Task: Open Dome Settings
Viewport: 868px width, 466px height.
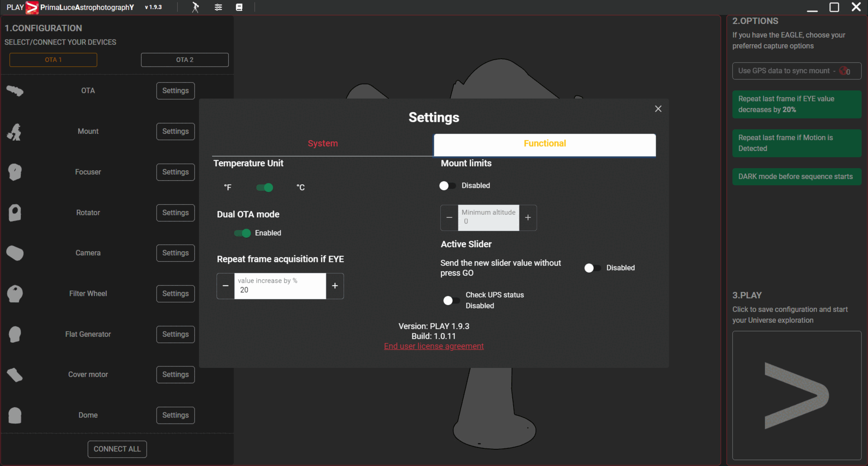Action: (x=175, y=415)
